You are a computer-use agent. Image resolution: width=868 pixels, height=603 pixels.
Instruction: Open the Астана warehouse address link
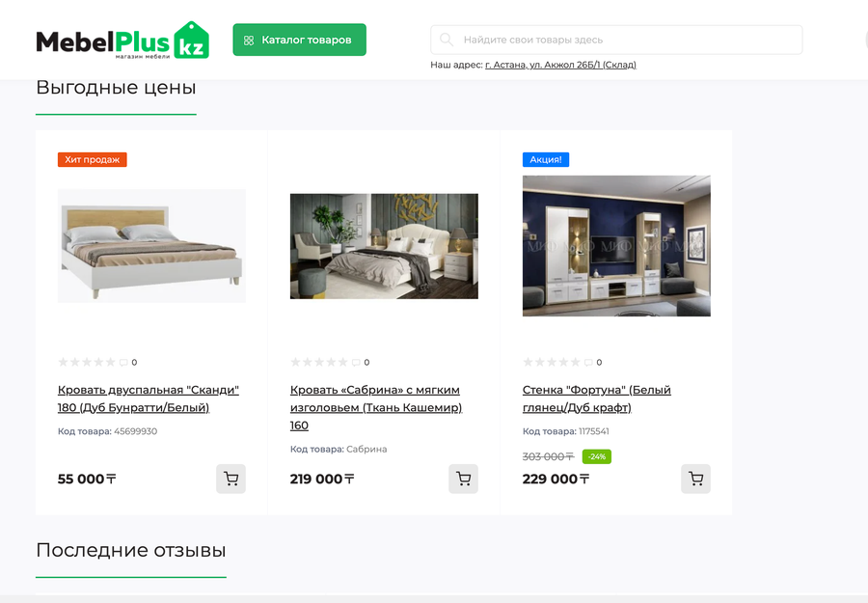(560, 65)
